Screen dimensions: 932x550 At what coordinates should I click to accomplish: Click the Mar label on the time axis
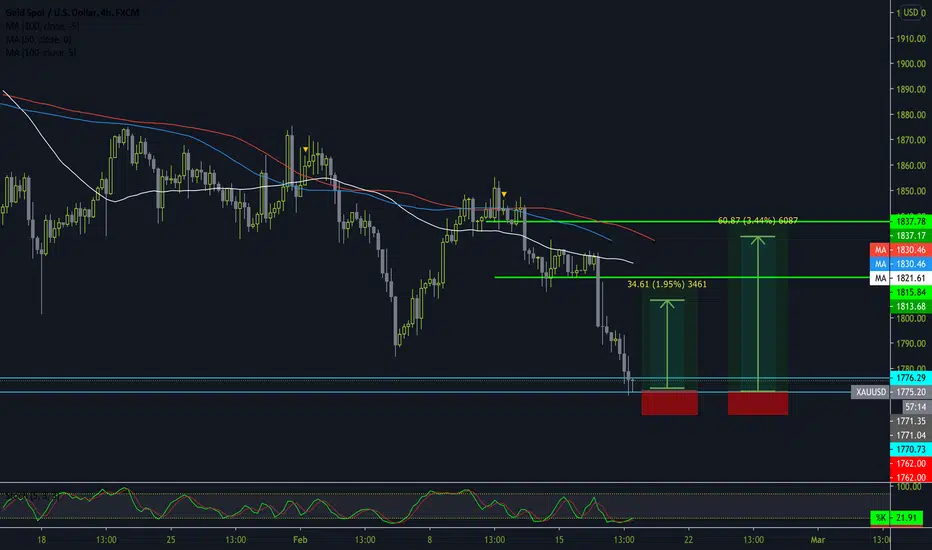(818, 540)
